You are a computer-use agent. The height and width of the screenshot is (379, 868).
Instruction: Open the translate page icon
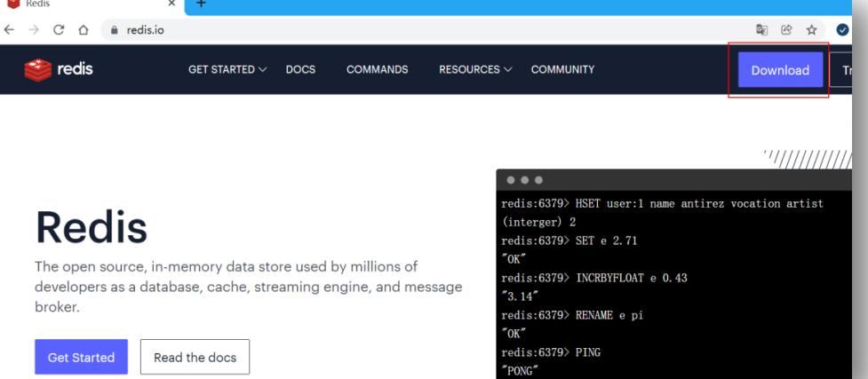tap(761, 30)
